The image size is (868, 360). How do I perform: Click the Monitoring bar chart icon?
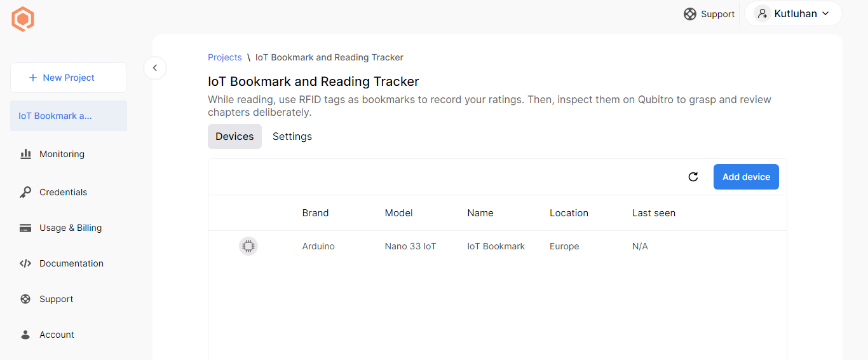coord(25,154)
